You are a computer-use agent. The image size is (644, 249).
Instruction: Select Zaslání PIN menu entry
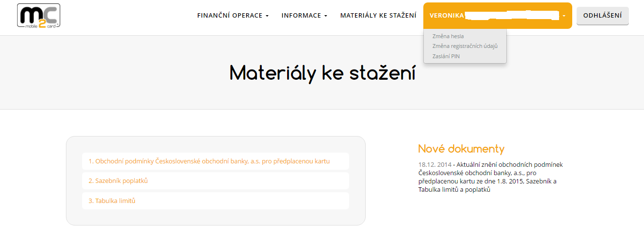click(x=446, y=56)
